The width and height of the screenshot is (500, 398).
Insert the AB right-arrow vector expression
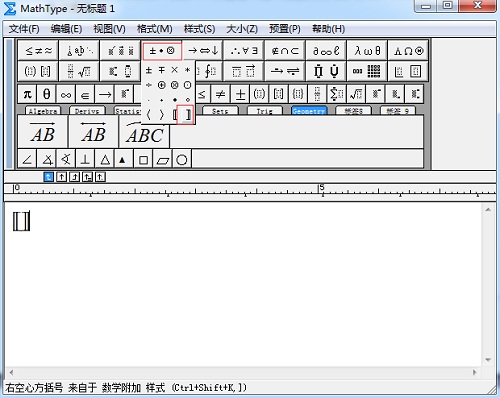(43, 132)
